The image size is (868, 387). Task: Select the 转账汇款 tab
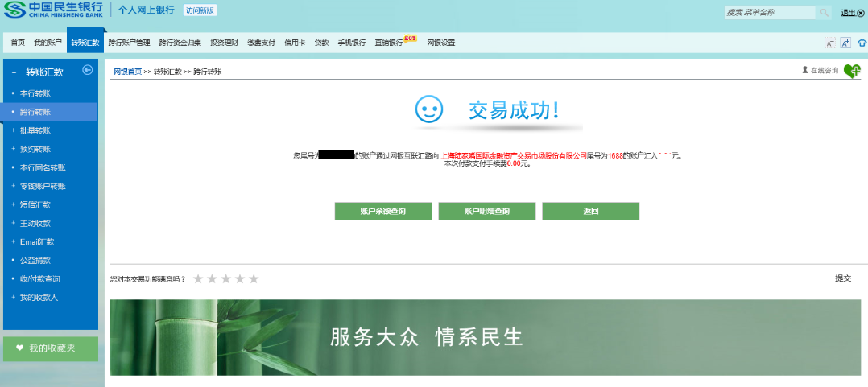tap(85, 43)
